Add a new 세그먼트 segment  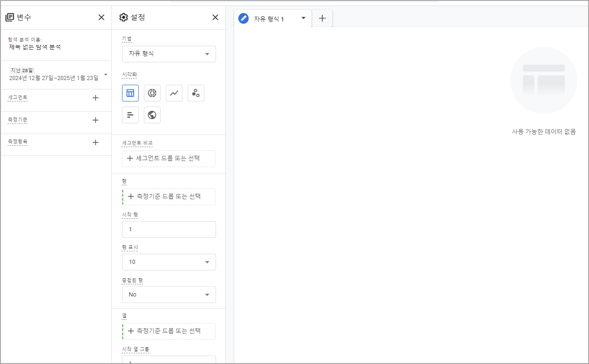(95, 98)
